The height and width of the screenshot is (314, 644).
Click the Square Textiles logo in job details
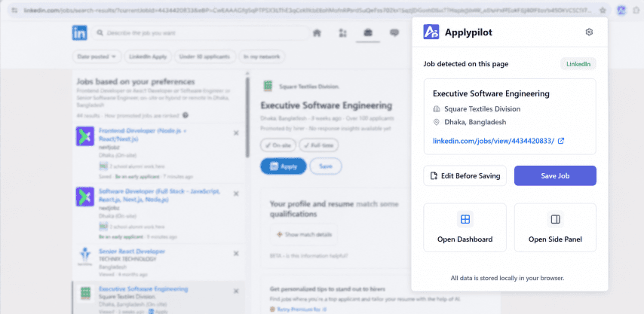point(268,86)
